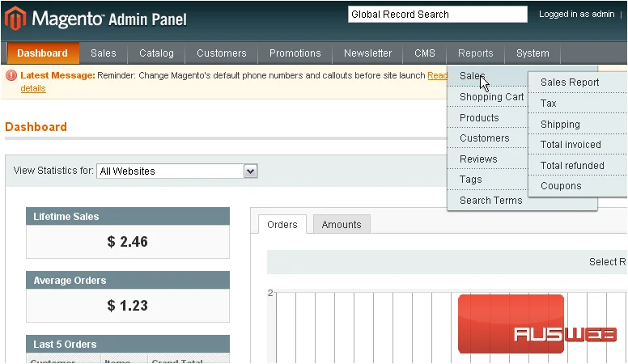Switch to the Amounts tab
Viewport: 628px width, 364px height.
pos(342,225)
